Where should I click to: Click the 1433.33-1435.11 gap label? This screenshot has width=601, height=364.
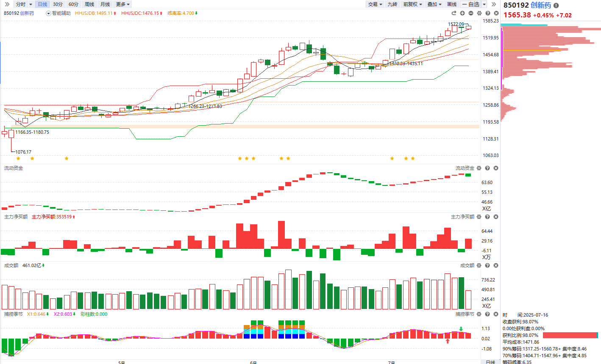click(x=406, y=63)
